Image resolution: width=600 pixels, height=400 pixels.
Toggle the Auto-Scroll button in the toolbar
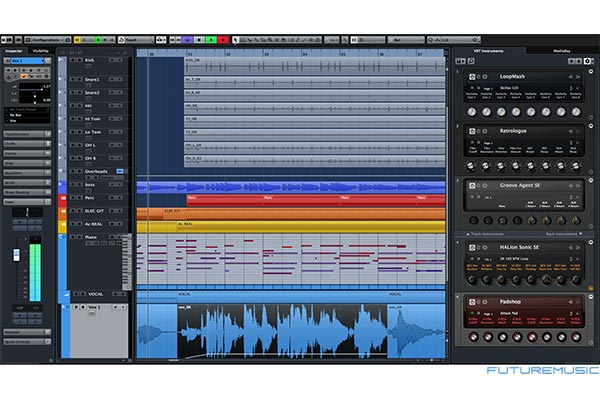click(161, 40)
